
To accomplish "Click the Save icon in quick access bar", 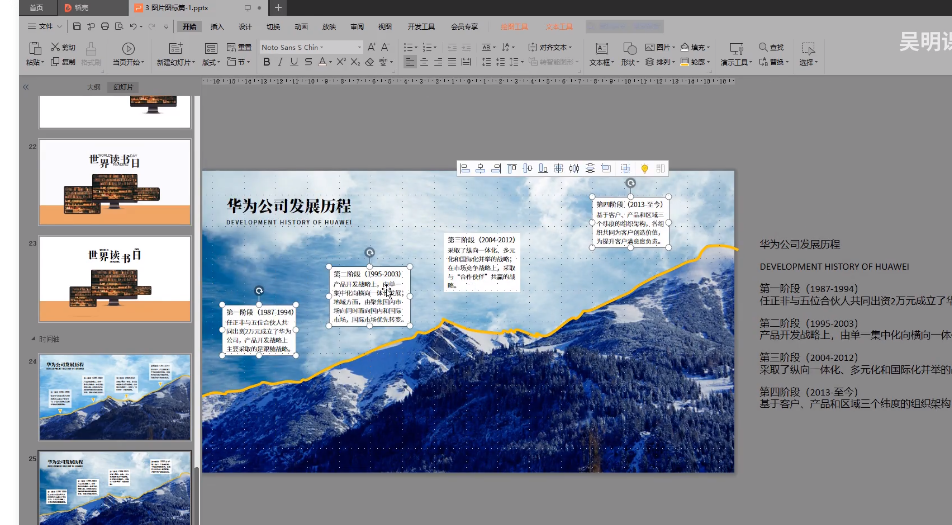I will pos(76,26).
